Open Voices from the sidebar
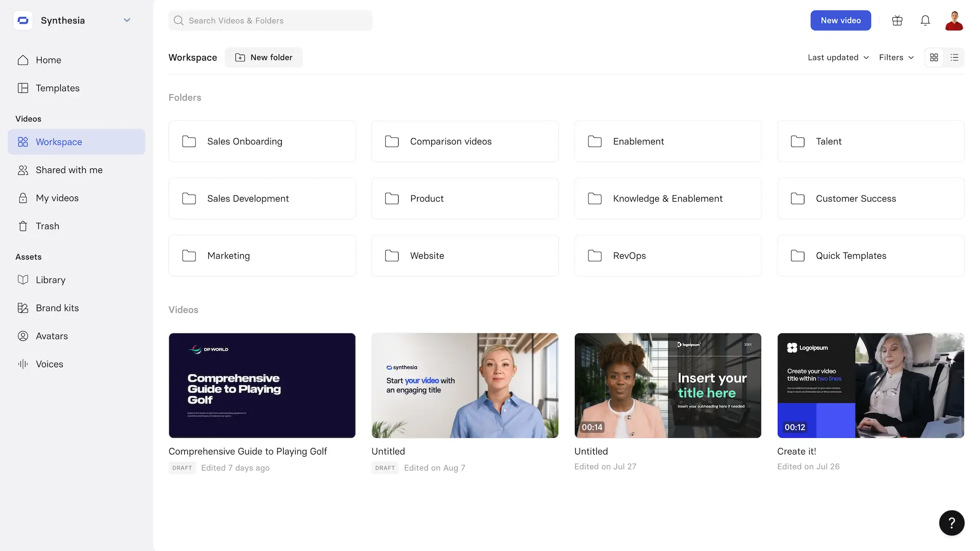 [x=49, y=364]
